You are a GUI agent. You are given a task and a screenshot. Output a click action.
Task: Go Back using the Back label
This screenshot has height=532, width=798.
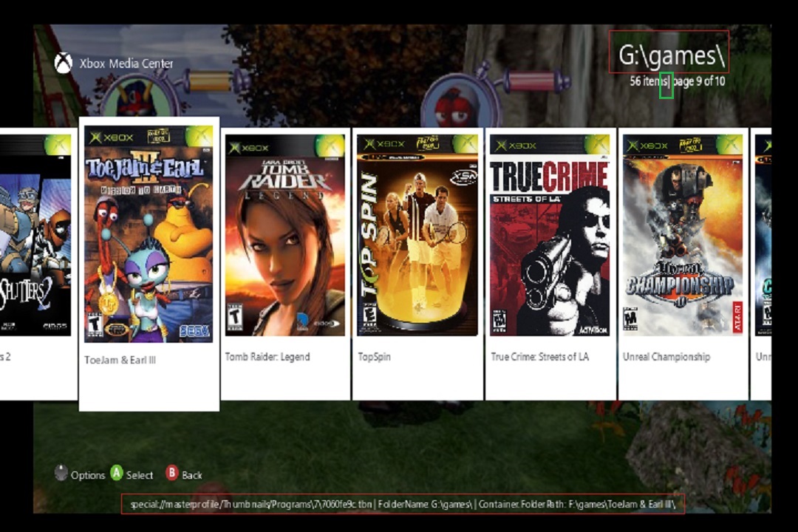[x=192, y=475]
